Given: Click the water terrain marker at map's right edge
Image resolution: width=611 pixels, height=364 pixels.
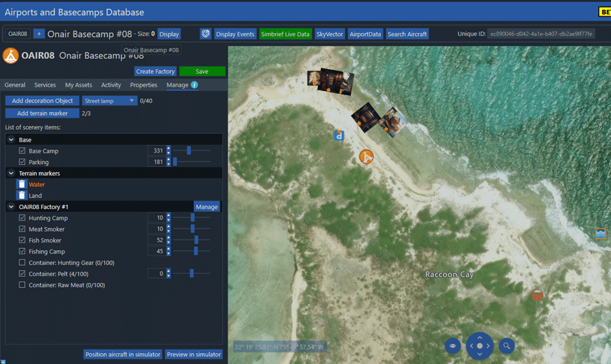Looking at the screenshot, I should coord(601,233).
